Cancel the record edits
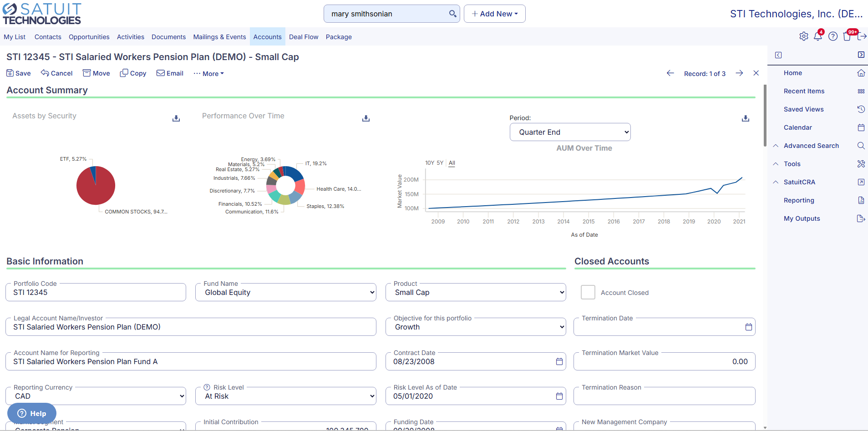The width and height of the screenshot is (868, 431). 56,73
